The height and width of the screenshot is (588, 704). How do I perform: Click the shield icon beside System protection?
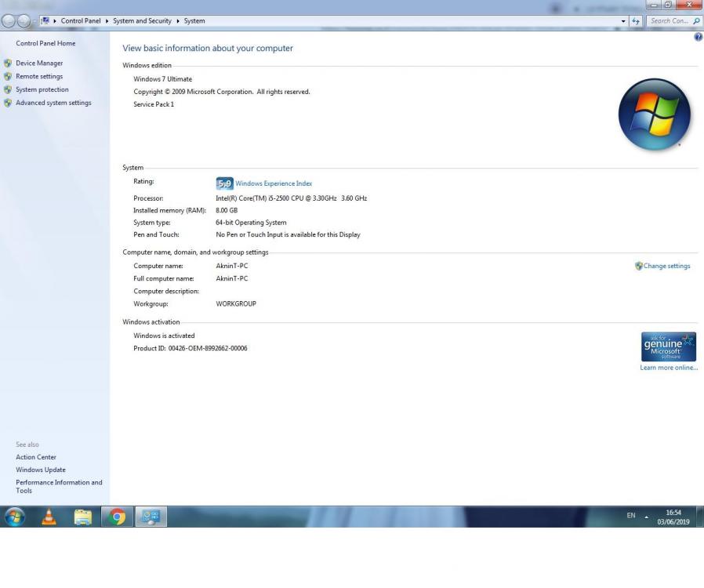8,90
